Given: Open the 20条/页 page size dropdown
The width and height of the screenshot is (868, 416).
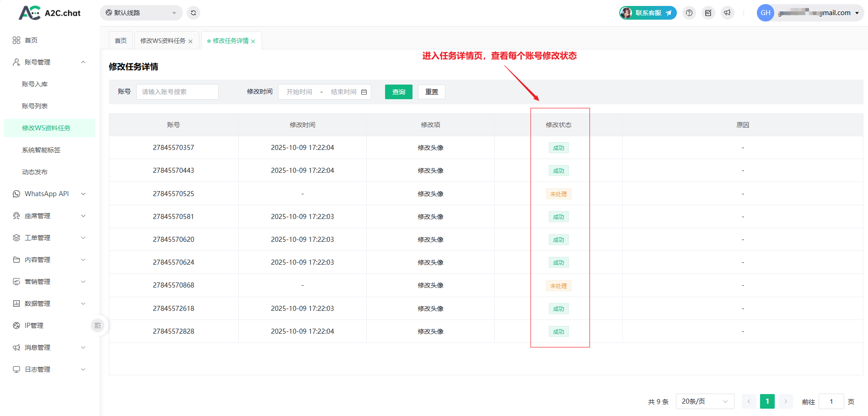Looking at the screenshot, I should (x=704, y=401).
